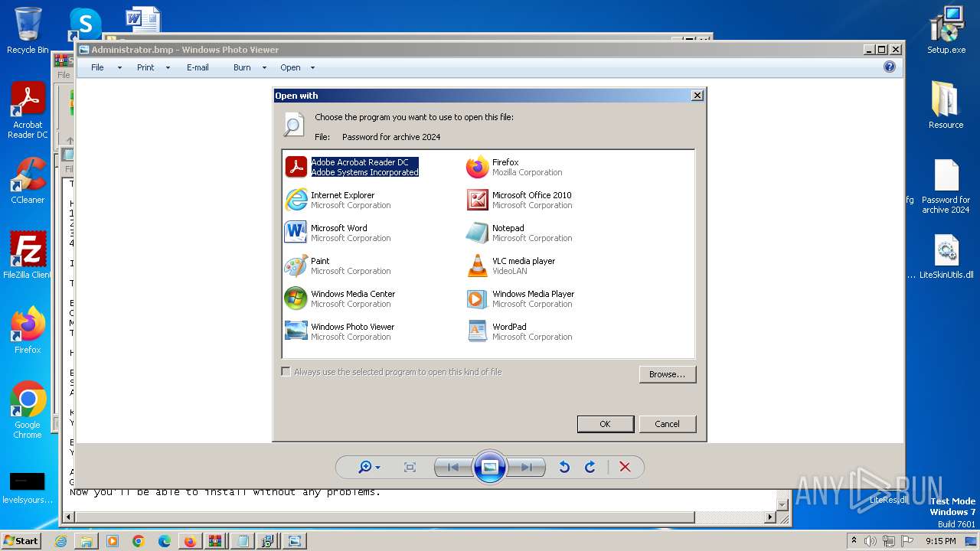This screenshot has height=551, width=980.
Task: Choose Notepad to open the file
Action: (519, 233)
